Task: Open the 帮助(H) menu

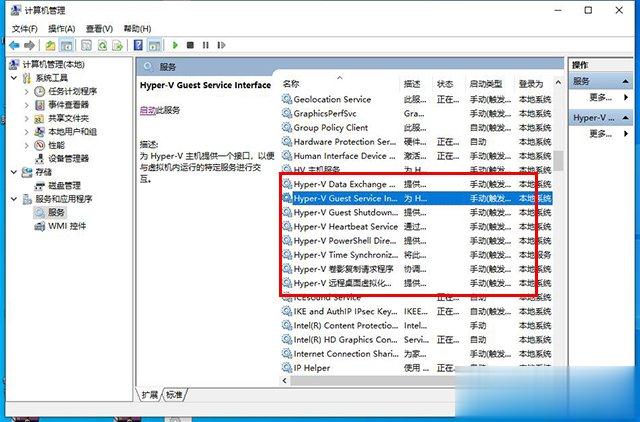Action: tap(137, 29)
